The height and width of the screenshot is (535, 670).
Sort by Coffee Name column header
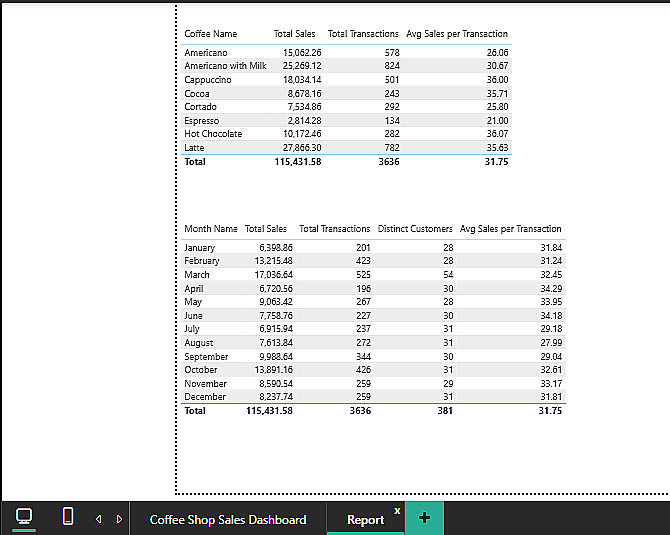click(x=211, y=34)
